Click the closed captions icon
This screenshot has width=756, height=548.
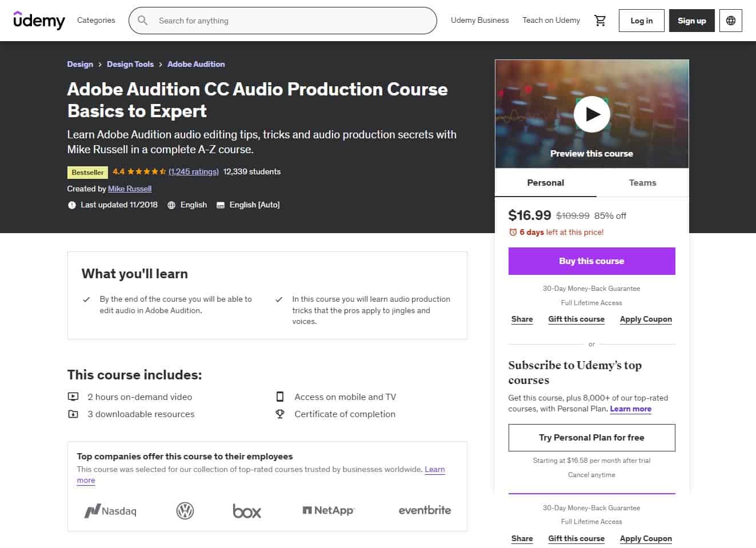click(221, 205)
